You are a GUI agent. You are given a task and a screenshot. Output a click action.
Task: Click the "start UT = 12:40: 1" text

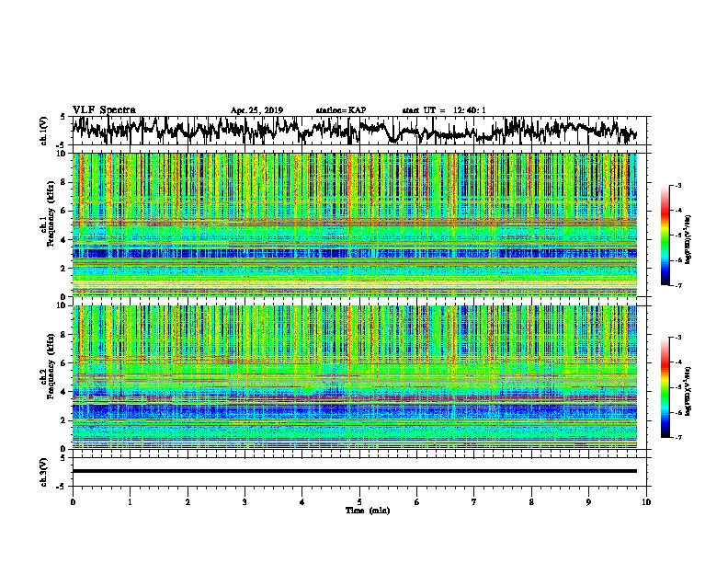pos(444,110)
